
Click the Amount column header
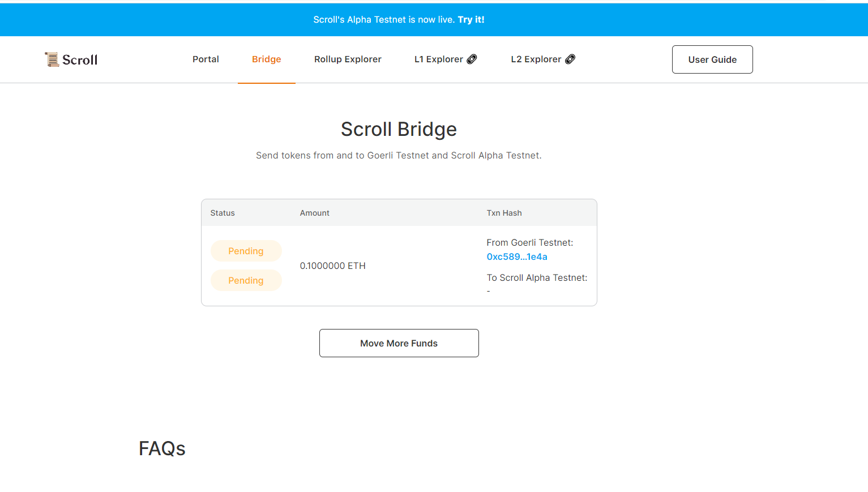click(315, 213)
